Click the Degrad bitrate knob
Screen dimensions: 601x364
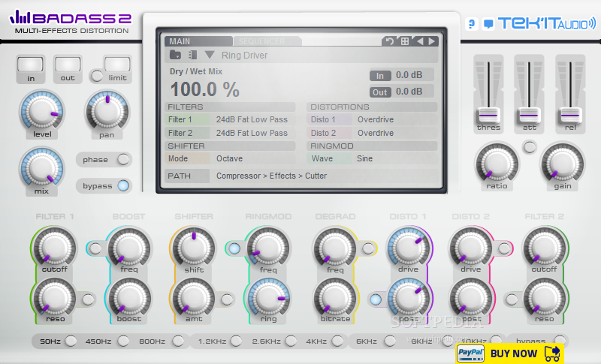point(335,298)
